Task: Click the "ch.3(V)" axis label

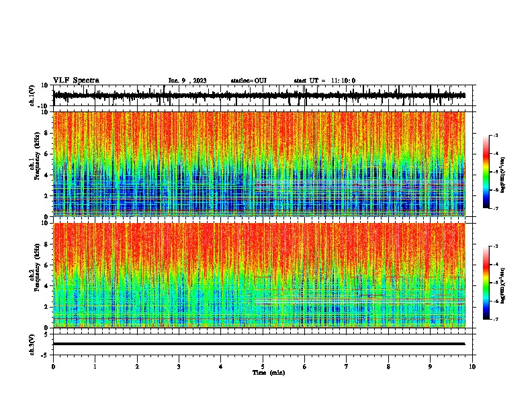Action: (32, 345)
